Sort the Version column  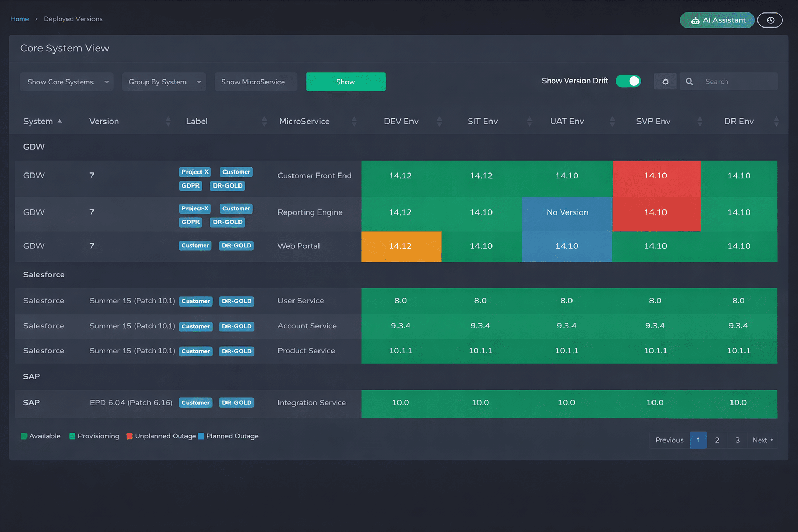coord(168,122)
